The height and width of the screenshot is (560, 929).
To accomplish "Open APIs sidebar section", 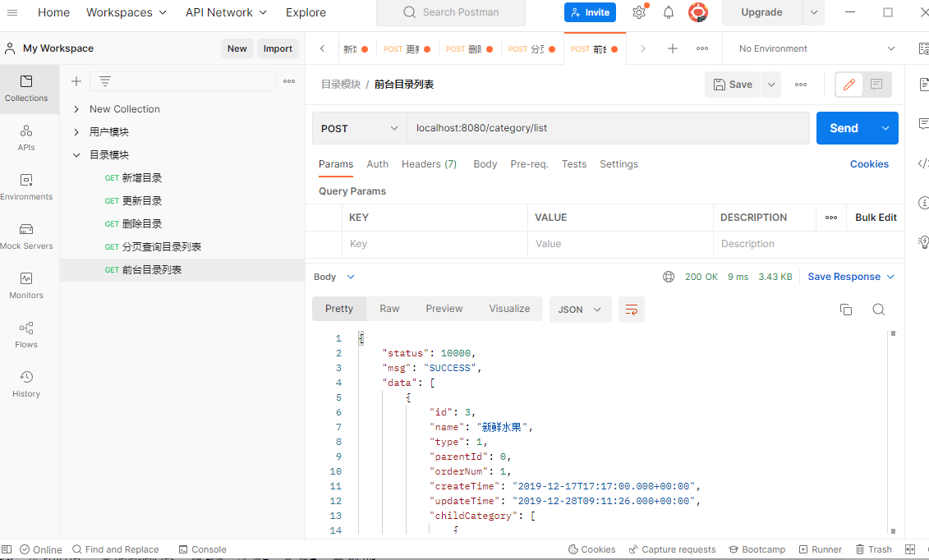I will (x=26, y=138).
